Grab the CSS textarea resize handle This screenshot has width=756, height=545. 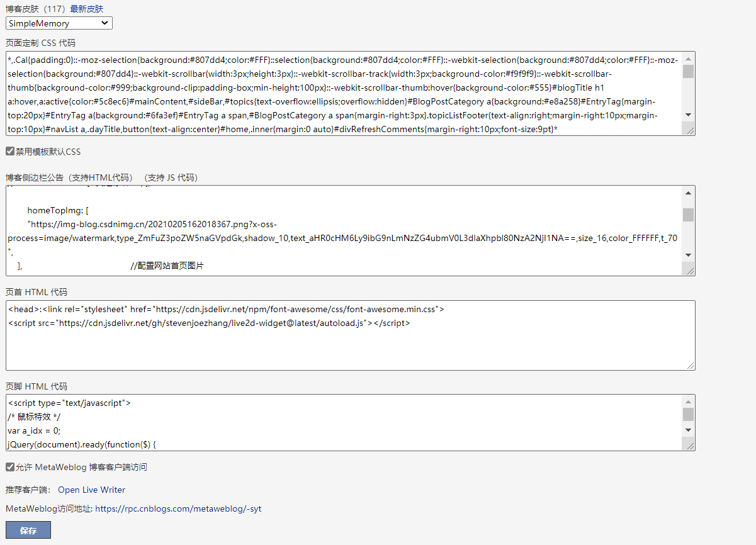[x=689, y=130]
